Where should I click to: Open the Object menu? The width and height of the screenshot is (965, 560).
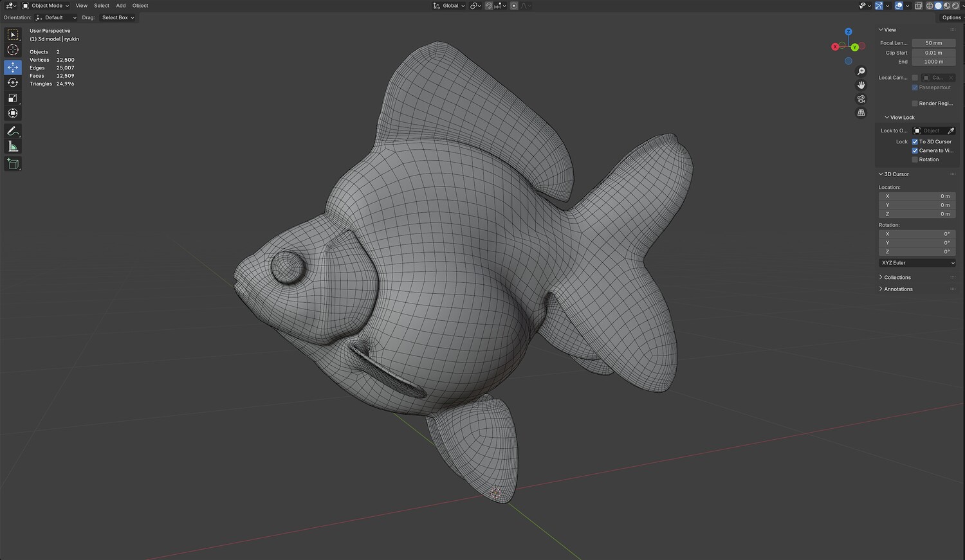140,6
